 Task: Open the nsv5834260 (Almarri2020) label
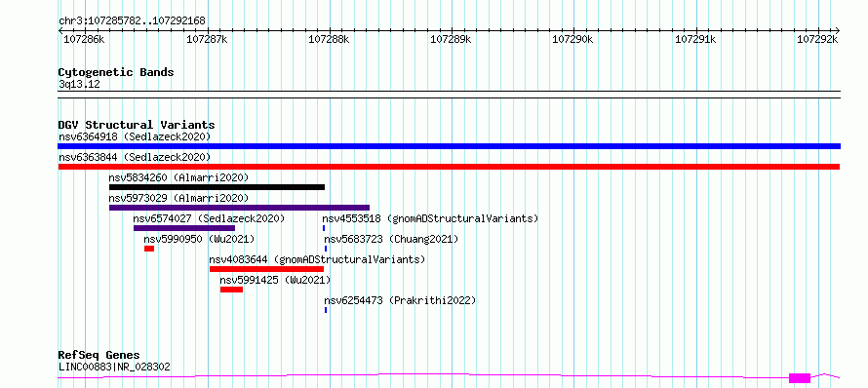click(x=178, y=177)
